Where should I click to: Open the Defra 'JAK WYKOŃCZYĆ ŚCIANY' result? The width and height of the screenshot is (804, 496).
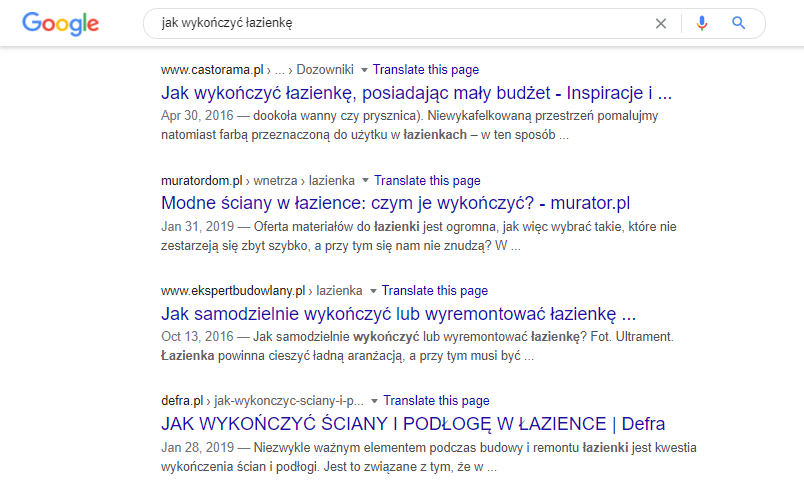412,424
